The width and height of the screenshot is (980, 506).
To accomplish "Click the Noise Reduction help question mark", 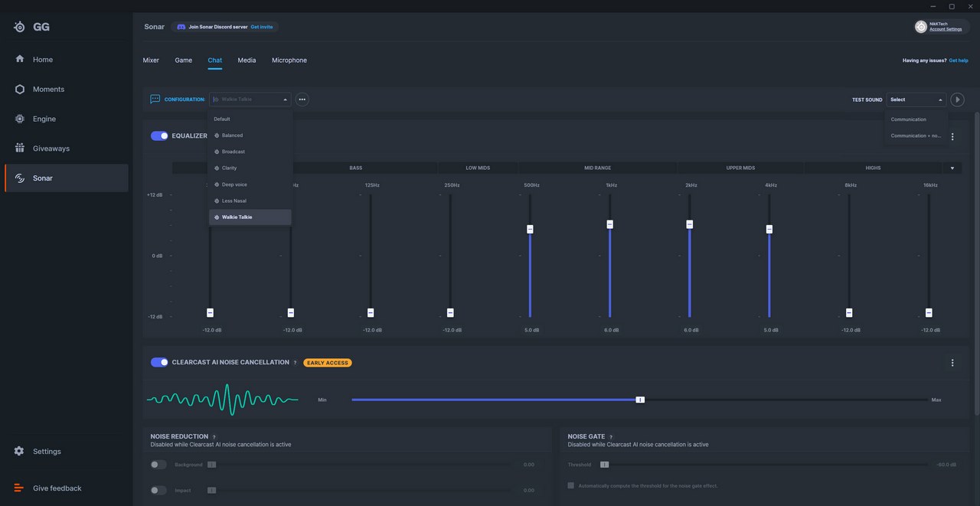I will 214,437.
